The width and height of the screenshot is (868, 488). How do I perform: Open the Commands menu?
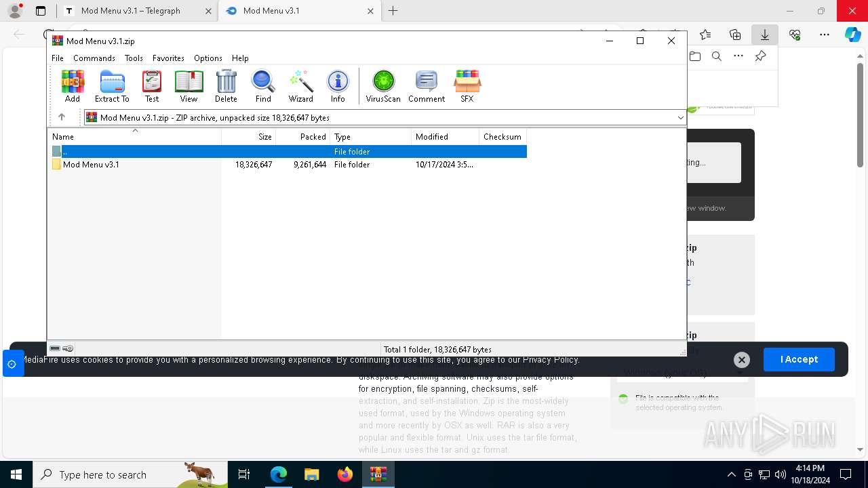point(94,58)
